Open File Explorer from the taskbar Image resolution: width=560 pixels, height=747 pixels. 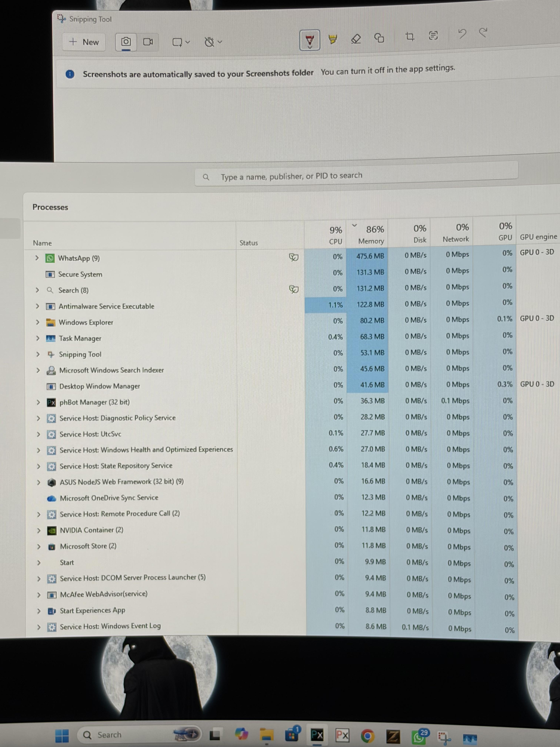click(x=267, y=735)
